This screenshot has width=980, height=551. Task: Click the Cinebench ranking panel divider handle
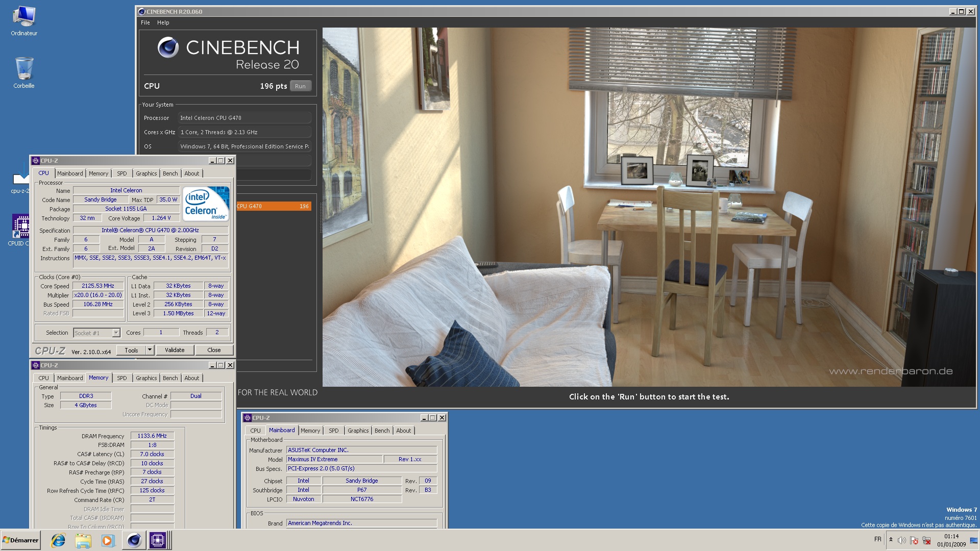click(x=320, y=217)
